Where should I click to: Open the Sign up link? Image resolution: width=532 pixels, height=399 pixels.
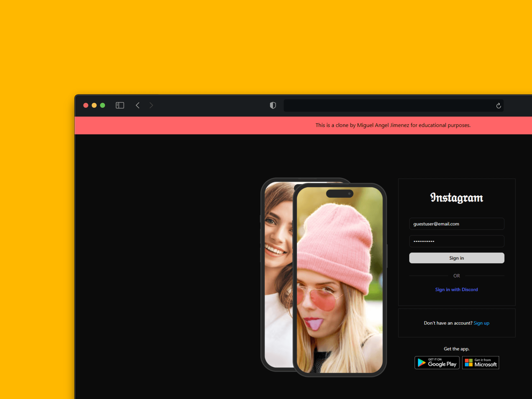[481, 323]
